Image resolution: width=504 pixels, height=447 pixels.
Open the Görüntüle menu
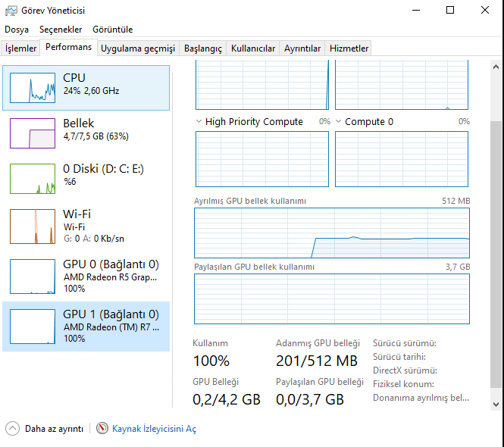pos(112,30)
